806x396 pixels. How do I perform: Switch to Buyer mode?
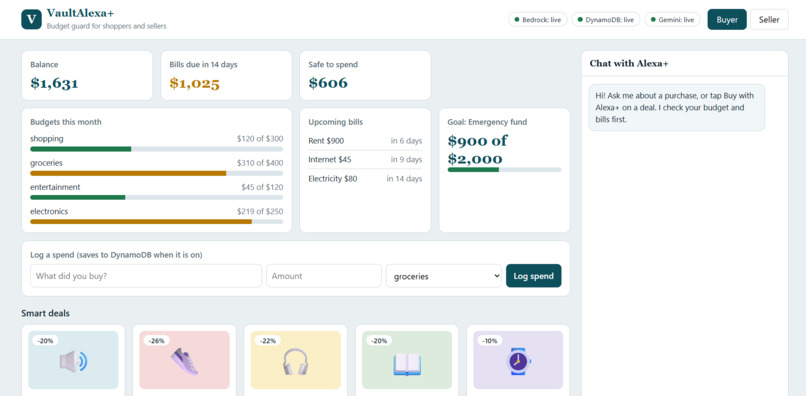point(727,20)
